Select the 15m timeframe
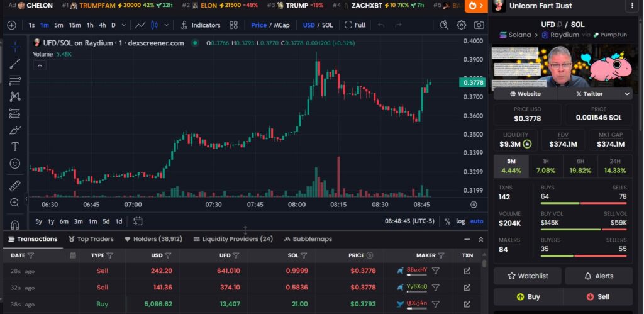 75,25
